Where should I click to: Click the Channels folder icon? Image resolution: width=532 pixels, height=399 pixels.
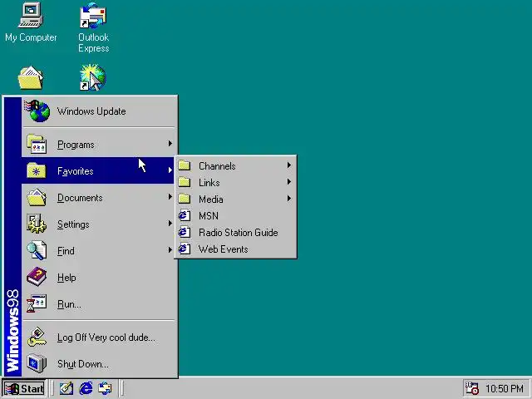185,165
